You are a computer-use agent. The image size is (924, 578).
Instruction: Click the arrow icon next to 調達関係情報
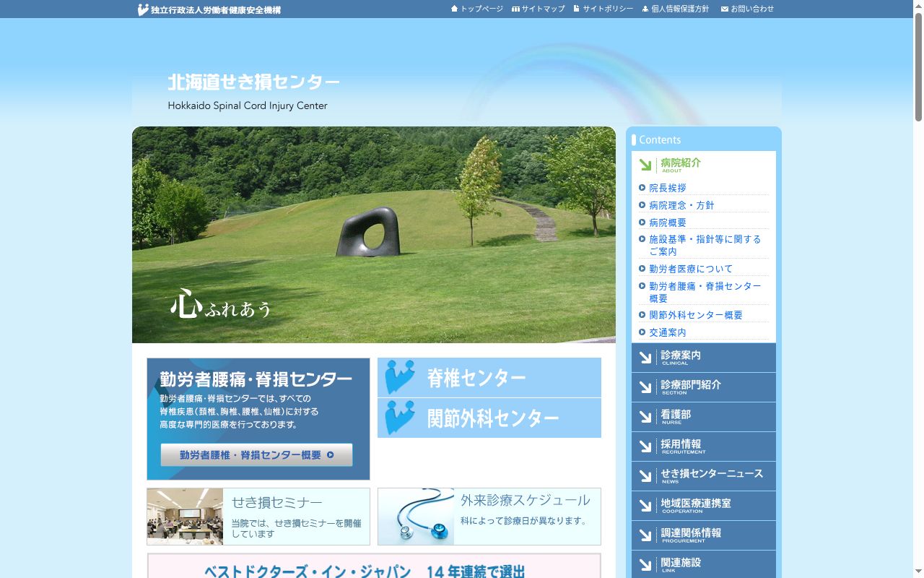[645, 535]
